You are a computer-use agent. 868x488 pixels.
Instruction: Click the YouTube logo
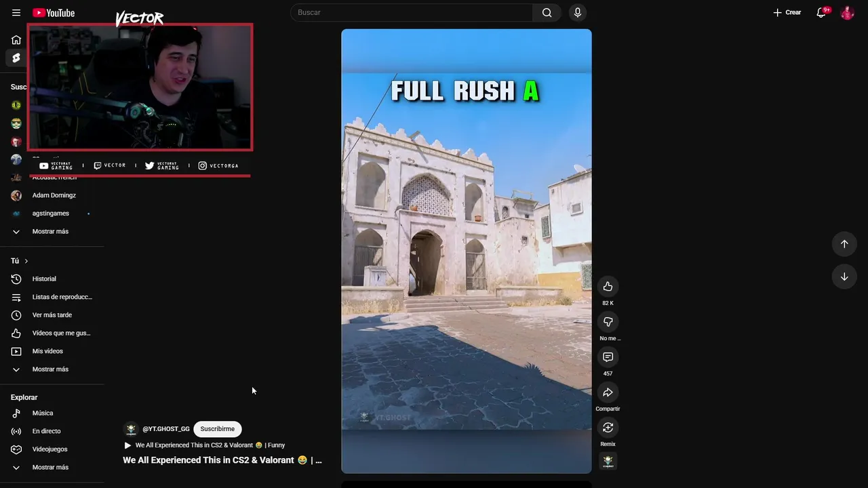(x=54, y=13)
